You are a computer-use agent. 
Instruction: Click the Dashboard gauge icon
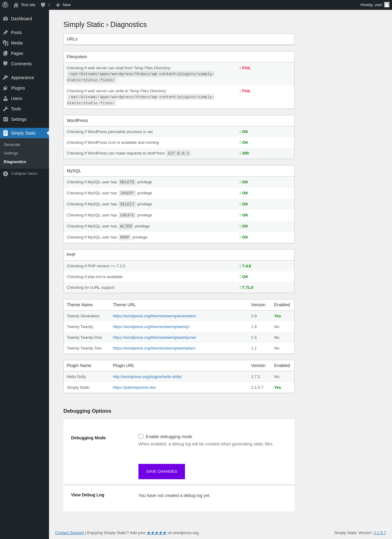[x=6, y=19]
